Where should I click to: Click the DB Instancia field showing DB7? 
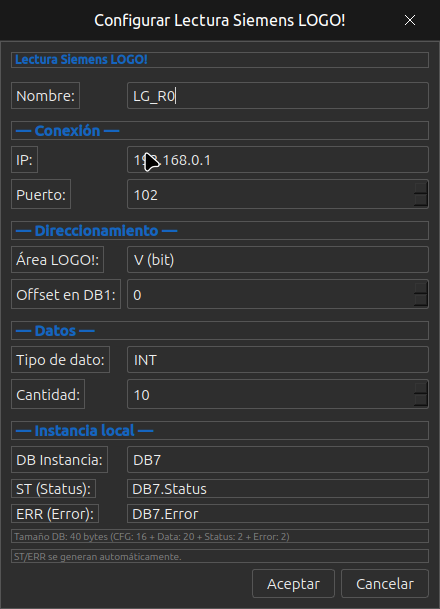278,459
